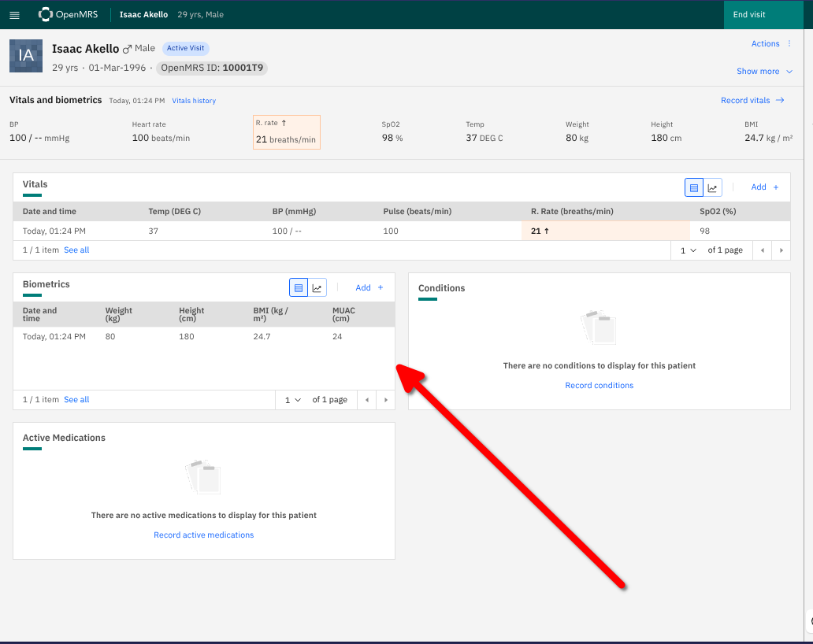Open the hamburger navigation menu
Viewport: 813px width, 644px height.
pyautogui.click(x=14, y=15)
